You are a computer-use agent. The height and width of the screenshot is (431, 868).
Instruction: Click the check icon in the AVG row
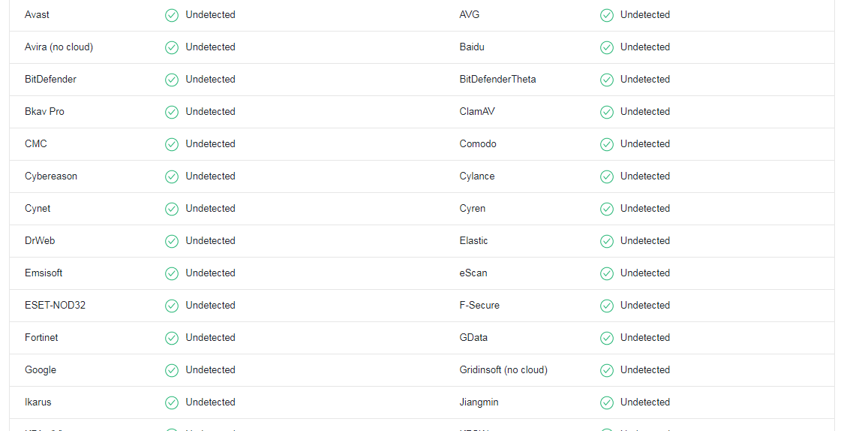pyautogui.click(x=606, y=15)
